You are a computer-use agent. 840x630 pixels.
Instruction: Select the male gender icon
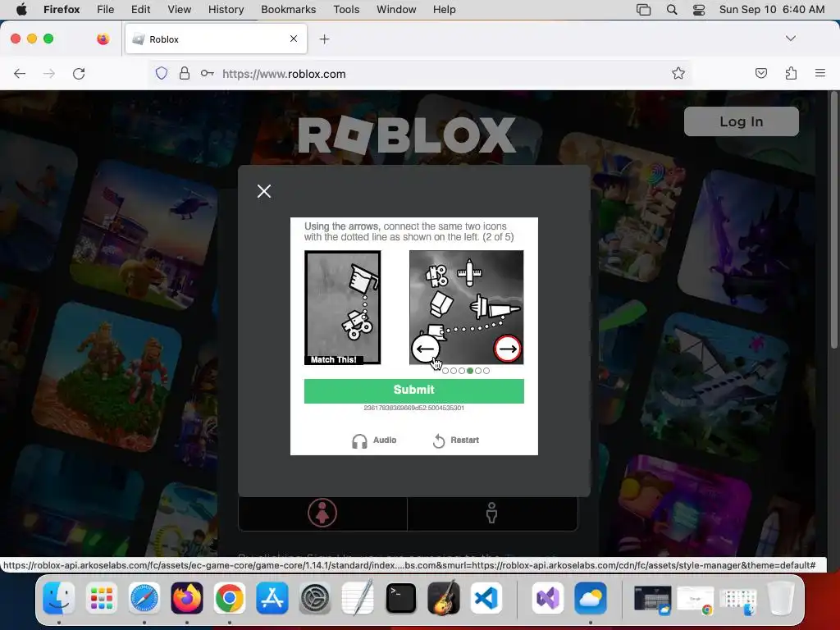point(491,513)
